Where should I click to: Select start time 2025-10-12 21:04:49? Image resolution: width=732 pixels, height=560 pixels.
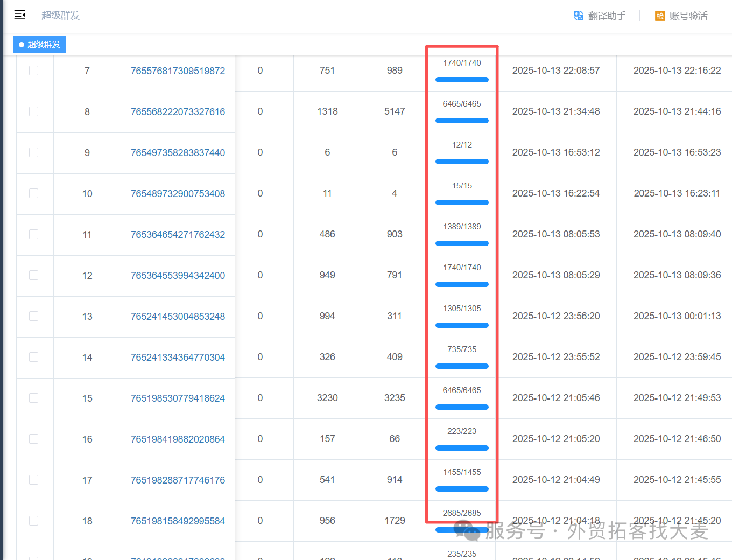pos(556,480)
